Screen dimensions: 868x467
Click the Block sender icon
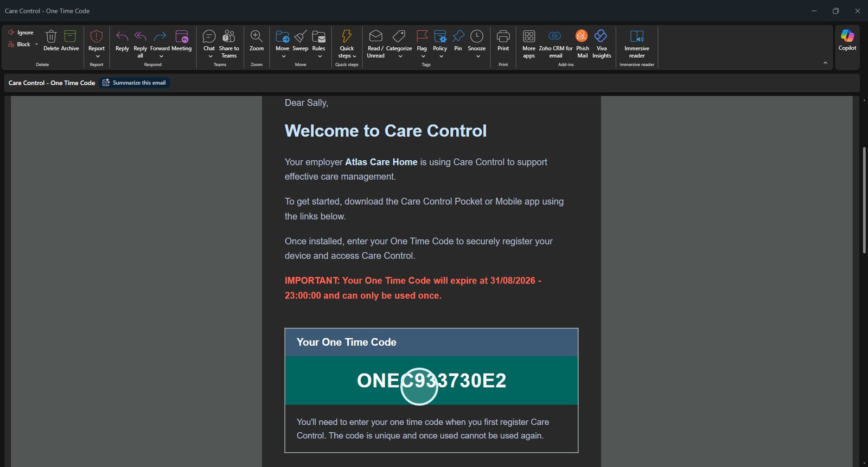pos(11,45)
